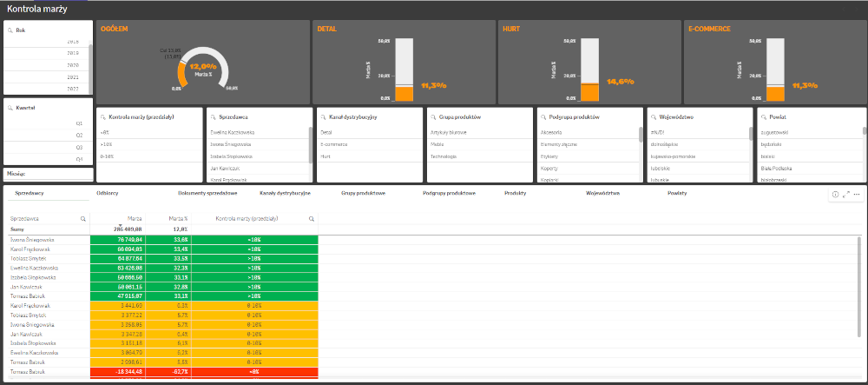The width and height of the screenshot is (868, 385).
Task: Switch to the Odbiorcy tab
Action: pos(107,193)
